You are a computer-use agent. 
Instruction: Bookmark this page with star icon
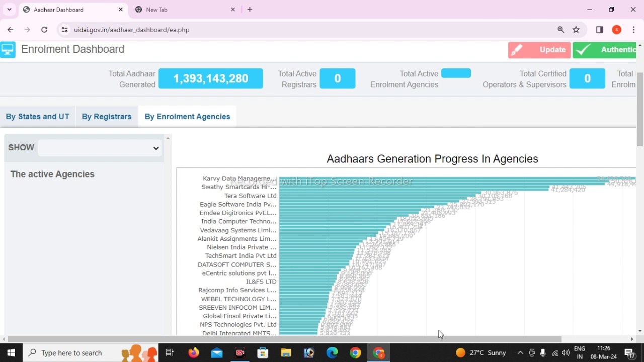coord(576,30)
